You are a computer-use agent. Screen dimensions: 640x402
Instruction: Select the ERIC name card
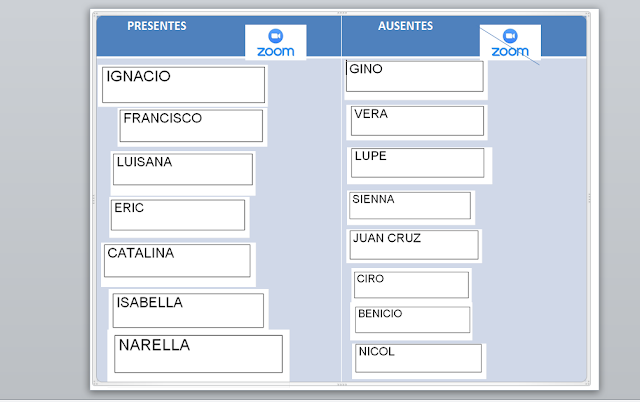coord(178,214)
